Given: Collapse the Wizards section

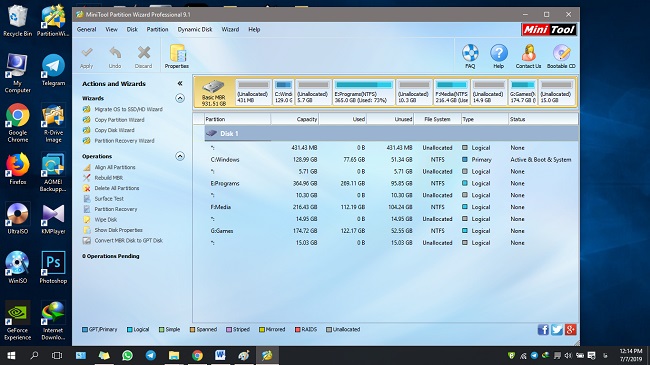Looking at the screenshot, I should 180,98.
